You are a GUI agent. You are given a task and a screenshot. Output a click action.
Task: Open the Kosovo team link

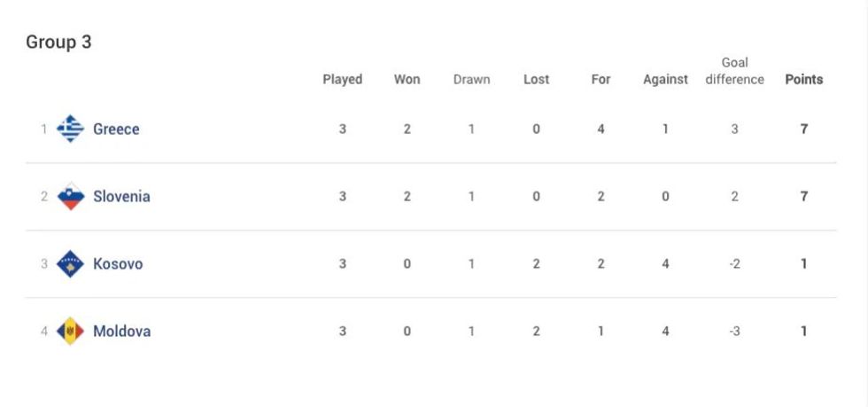point(118,264)
